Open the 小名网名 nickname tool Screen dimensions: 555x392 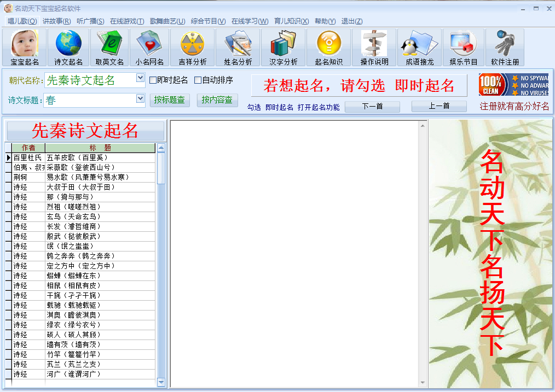[x=149, y=48]
